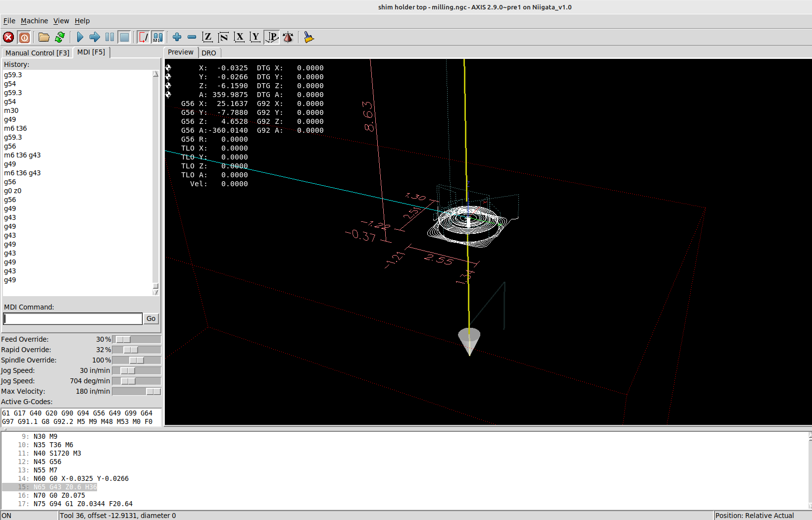Toggle the Emergency Stop button
Screen dimensions: 812x520
tap(8, 37)
